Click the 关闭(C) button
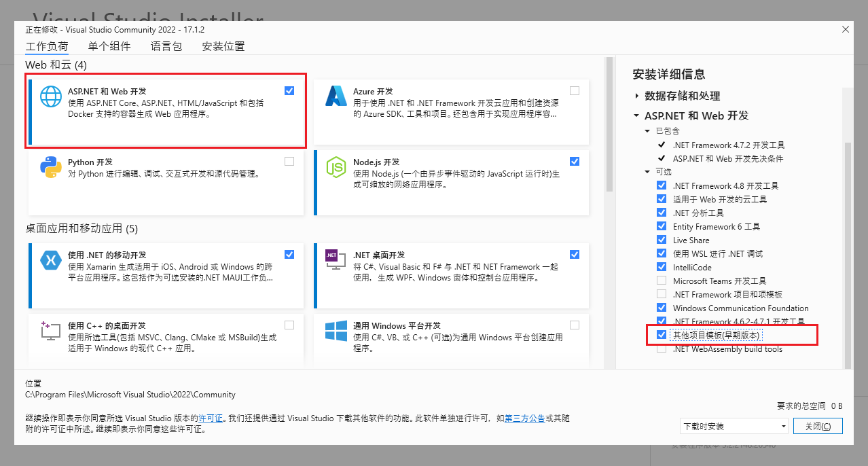Screen dimensions: 868x466 click(x=818, y=426)
